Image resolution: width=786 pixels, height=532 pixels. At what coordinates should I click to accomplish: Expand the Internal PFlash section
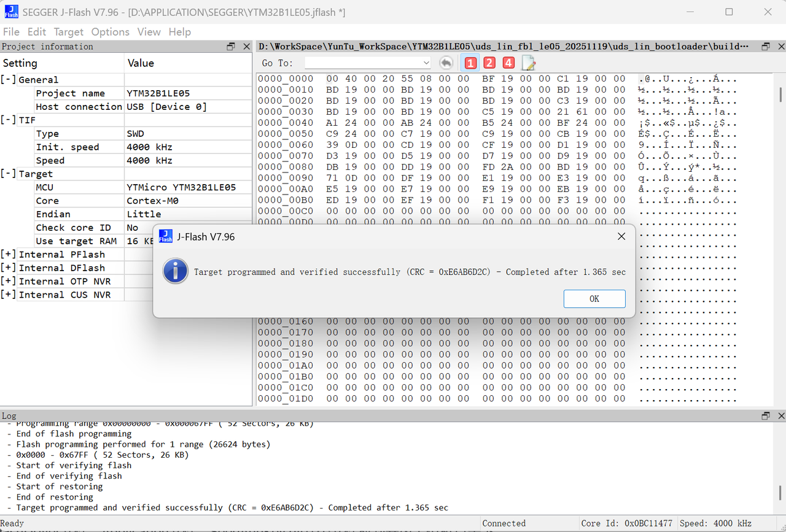[x=9, y=255]
